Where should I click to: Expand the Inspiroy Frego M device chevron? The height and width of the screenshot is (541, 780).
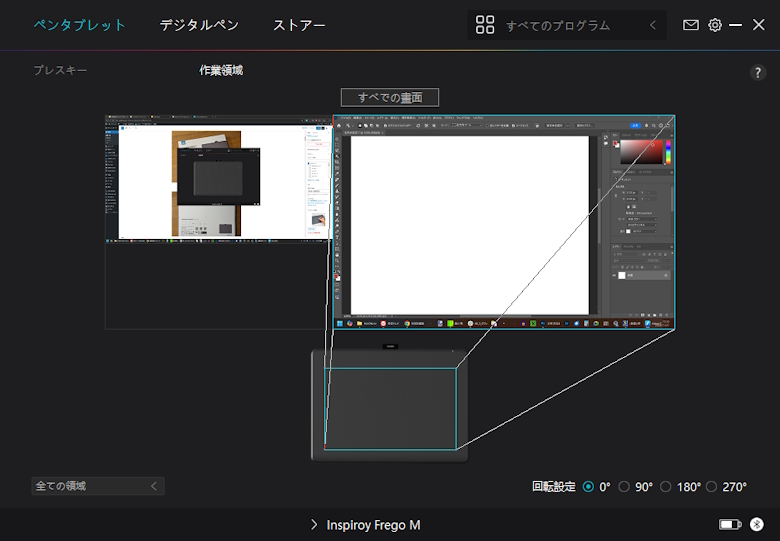314,524
